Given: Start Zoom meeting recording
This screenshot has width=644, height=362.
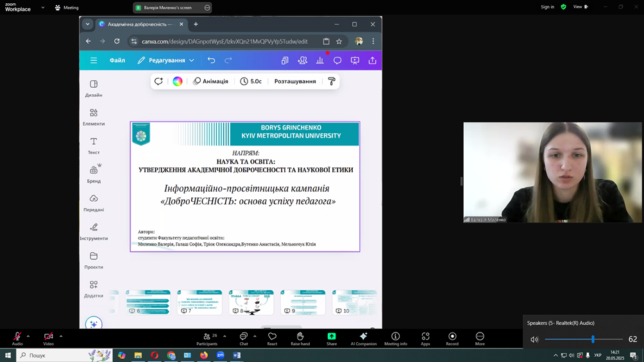Looking at the screenshot, I should pos(452,338).
